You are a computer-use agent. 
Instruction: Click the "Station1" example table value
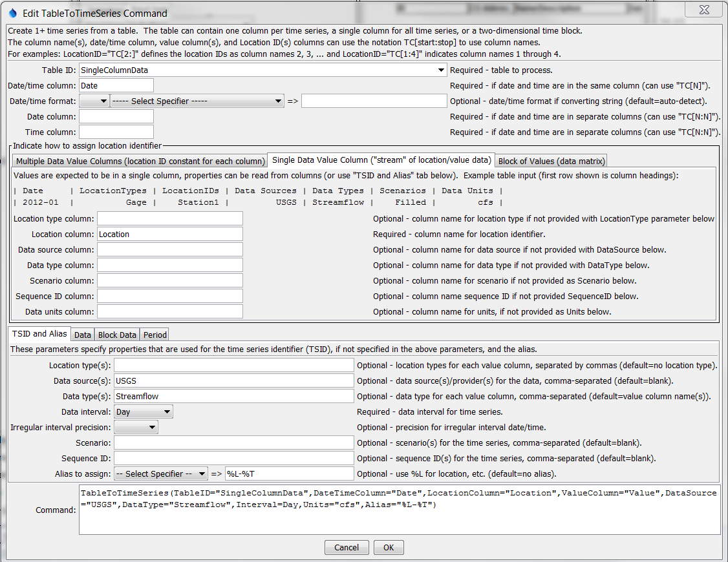pyautogui.click(x=198, y=202)
